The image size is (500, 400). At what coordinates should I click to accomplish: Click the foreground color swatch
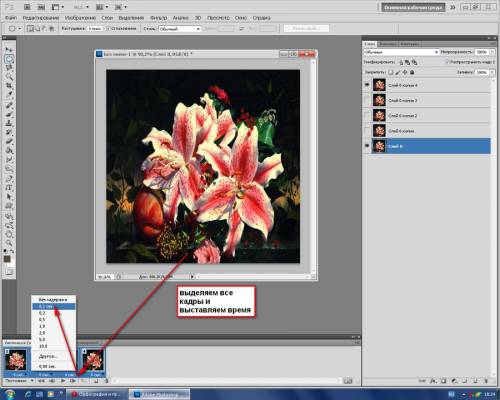[7, 259]
